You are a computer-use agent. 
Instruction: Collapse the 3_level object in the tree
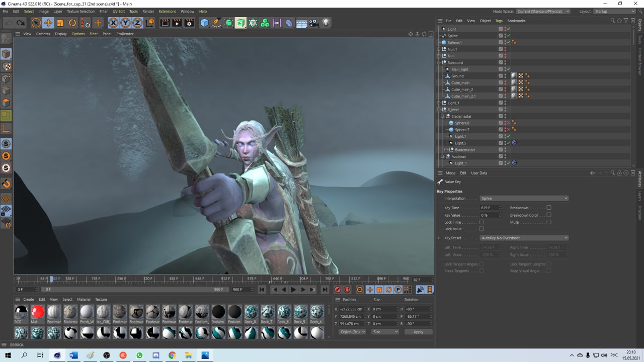[439, 110]
